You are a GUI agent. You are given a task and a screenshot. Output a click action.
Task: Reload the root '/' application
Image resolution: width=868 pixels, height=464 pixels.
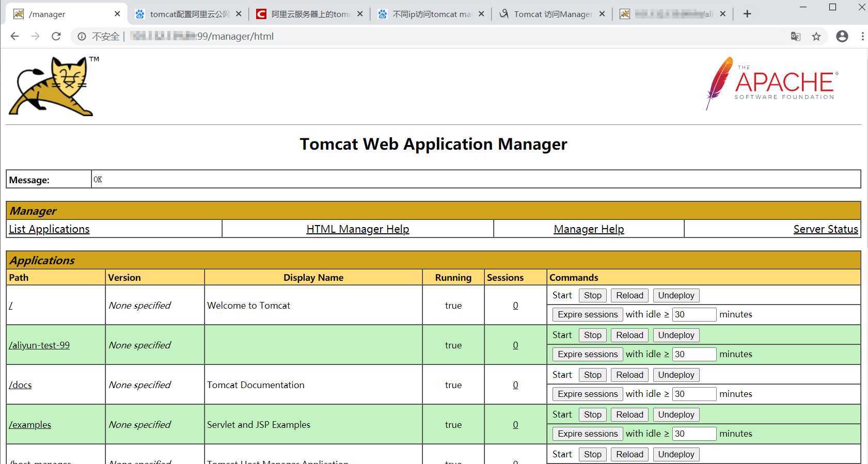(629, 295)
